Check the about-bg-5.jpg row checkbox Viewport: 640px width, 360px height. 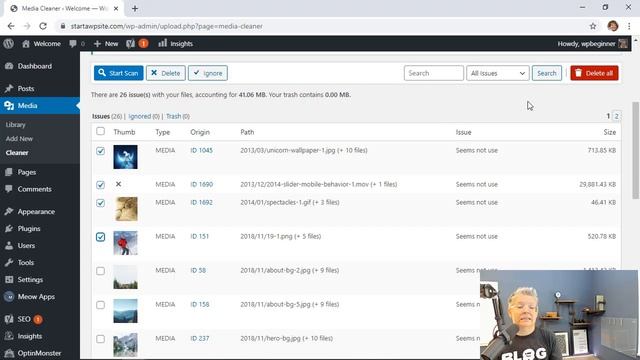pos(100,305)
